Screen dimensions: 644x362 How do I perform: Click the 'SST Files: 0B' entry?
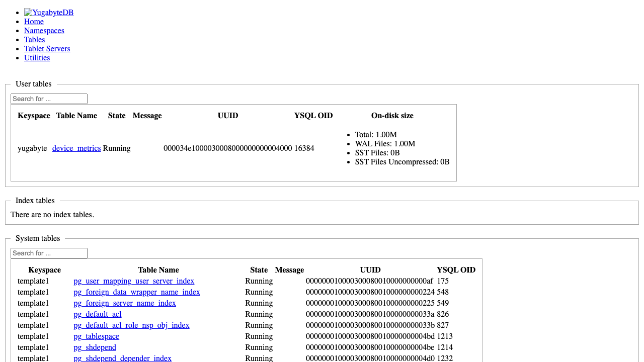(x=377, y=153)
